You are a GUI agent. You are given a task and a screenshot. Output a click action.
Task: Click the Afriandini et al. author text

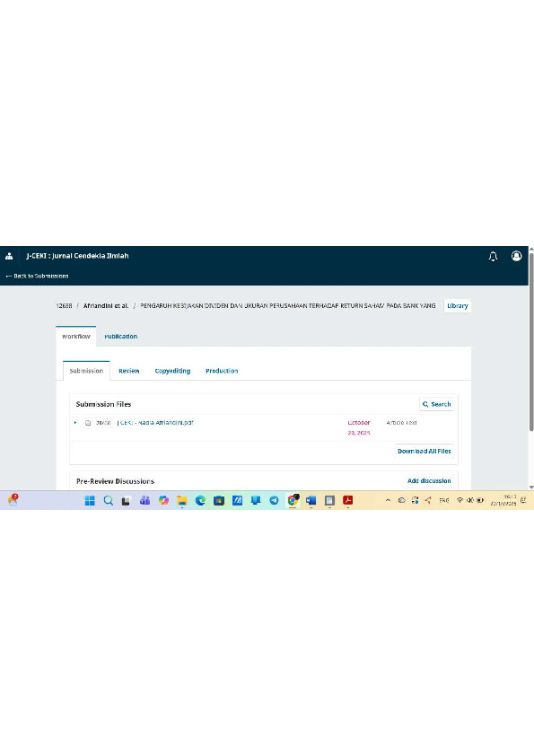106,305
